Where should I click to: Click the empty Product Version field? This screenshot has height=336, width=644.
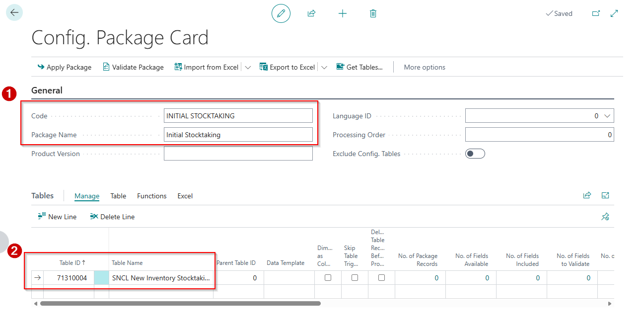pos(238,154)
